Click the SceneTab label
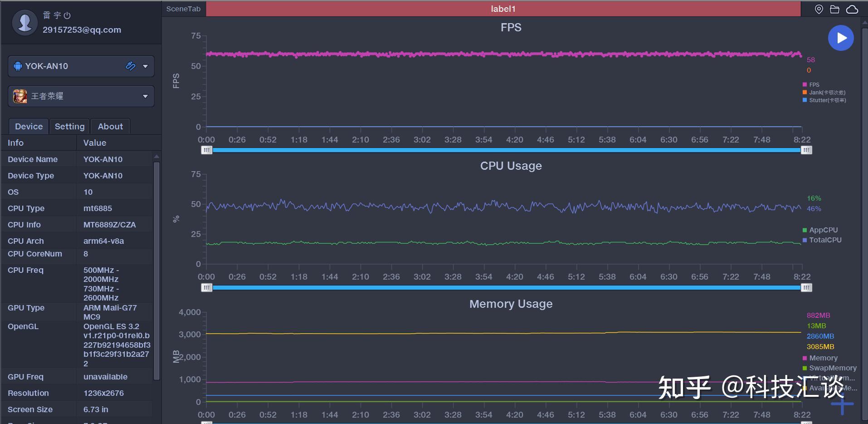Image resolution: width=868 pixels, height=424 pixels. point(183,9)
